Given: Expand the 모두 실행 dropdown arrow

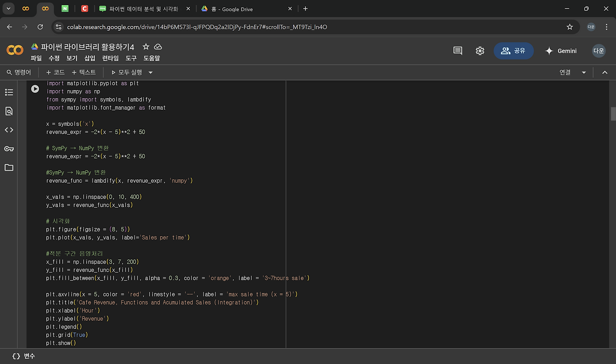Looking at the screenshot, I should click(x=150, y=72).
